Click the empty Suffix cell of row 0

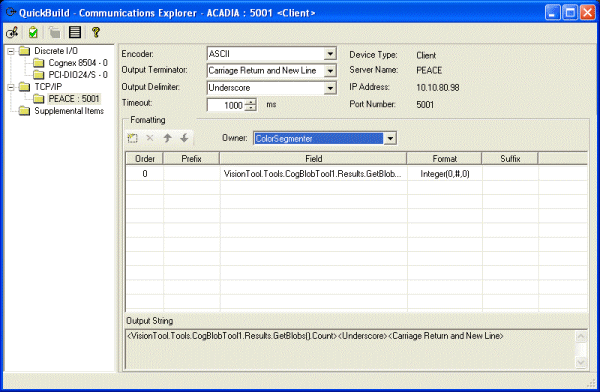(510, 174)
